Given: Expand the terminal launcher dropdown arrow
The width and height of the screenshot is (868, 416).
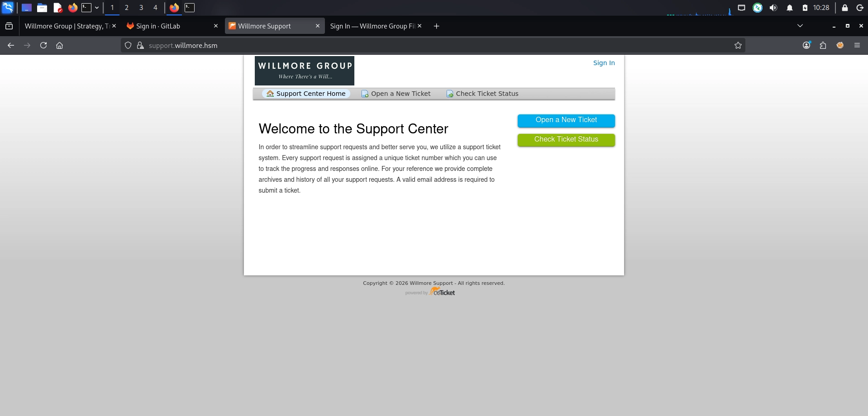Looking at the screenshot, I should pyautogui.click(x=97, y=8).
